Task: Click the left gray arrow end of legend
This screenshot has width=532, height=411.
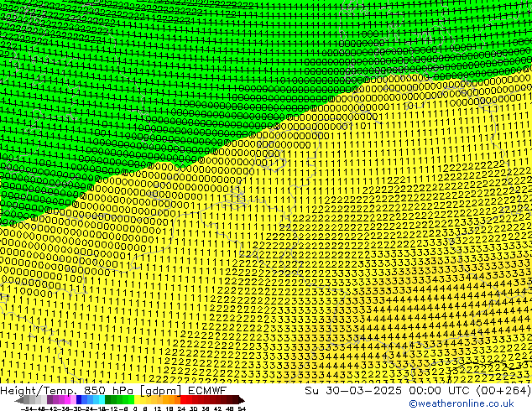Action: [x=19, y=400]
